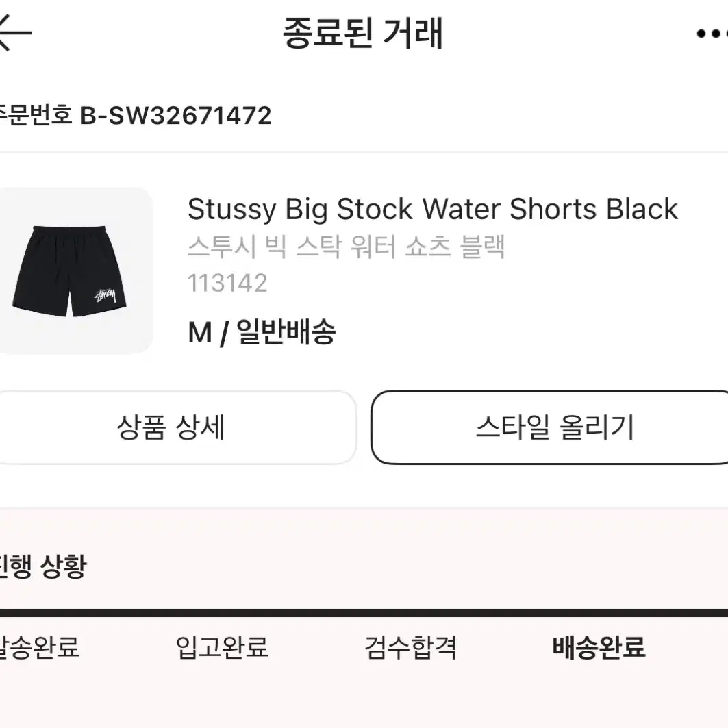Select the 발송완료 progress step
Viewport: 728px width, 728px height.
click(39, 647)
